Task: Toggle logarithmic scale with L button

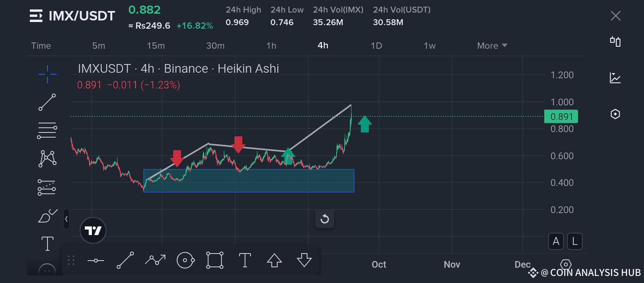Action: pos(575,241)
